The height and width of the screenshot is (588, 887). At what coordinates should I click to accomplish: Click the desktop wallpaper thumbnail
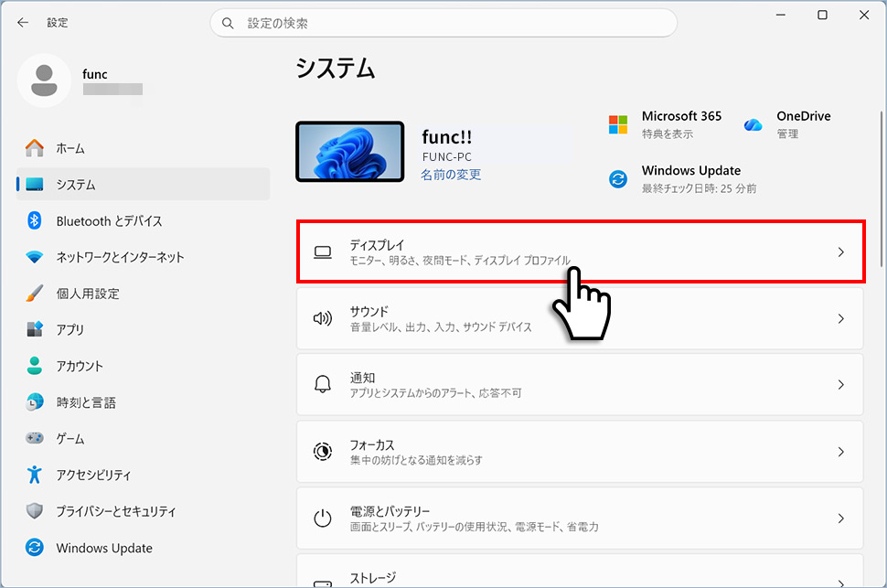tap(350, 152)
